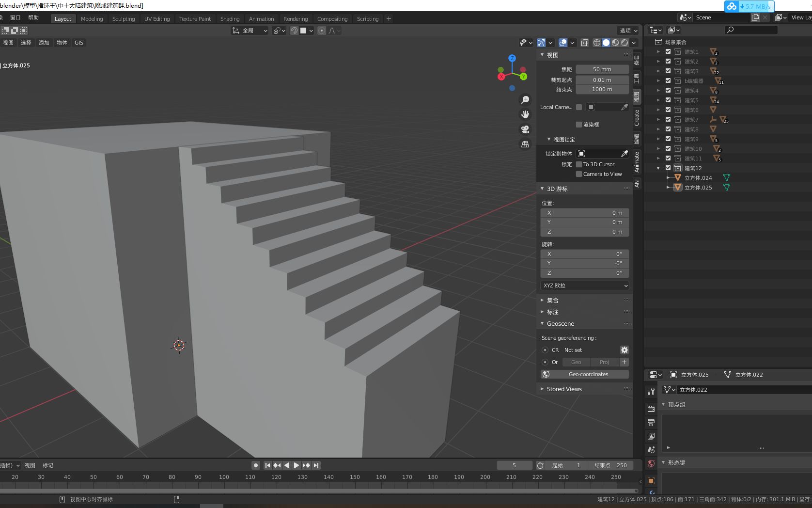Screen dimensions: 812x508
Task: Enable the 渲染框 checkbox
Action: click(579, 125)
